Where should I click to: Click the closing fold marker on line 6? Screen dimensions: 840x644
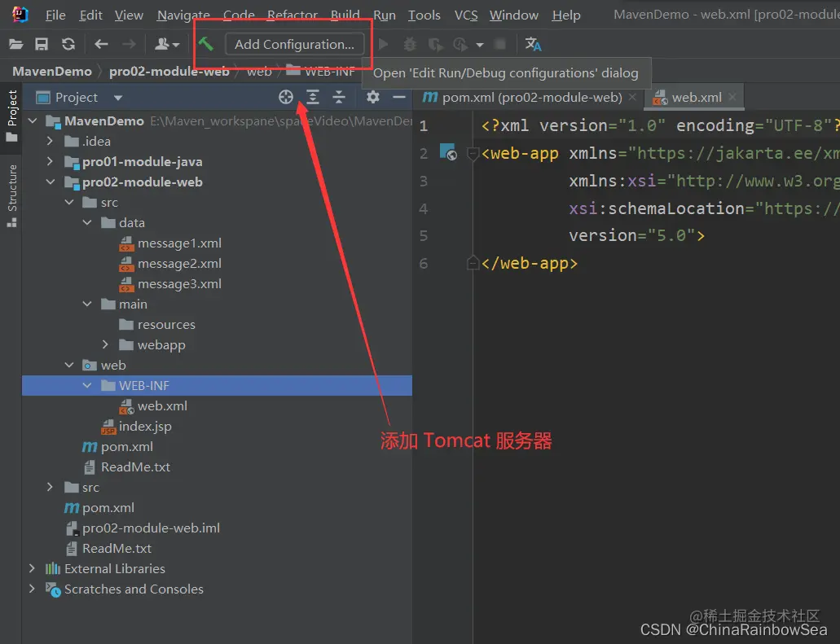473,264
